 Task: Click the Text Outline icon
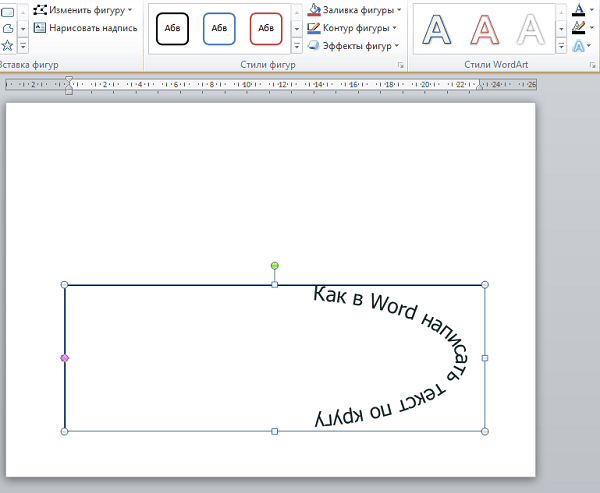(x=579, y=28)
